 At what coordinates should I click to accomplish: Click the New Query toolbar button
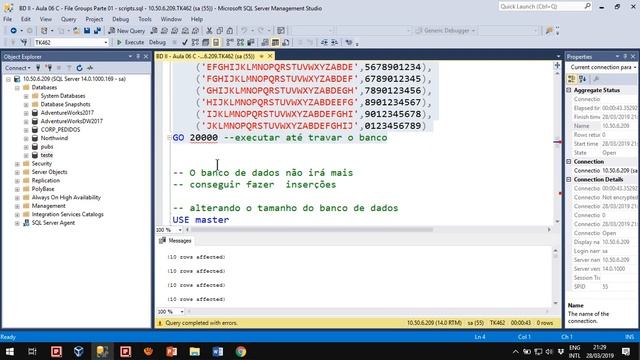127,31
